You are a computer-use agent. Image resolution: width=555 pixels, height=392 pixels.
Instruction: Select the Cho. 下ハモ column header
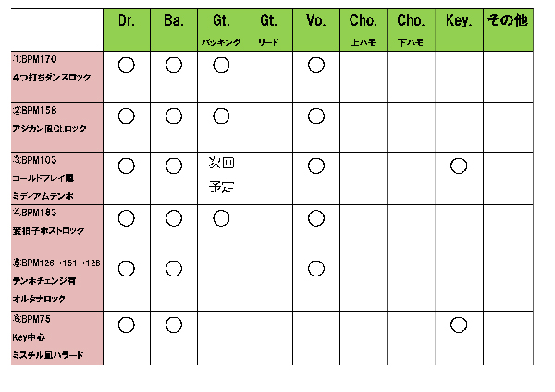[x=410, y=30]
